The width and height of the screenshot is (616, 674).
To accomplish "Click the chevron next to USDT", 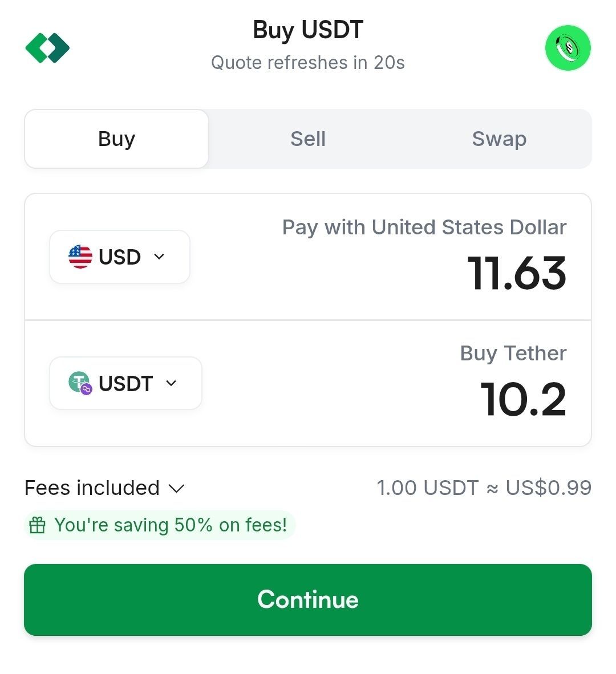I will [171, 383].
